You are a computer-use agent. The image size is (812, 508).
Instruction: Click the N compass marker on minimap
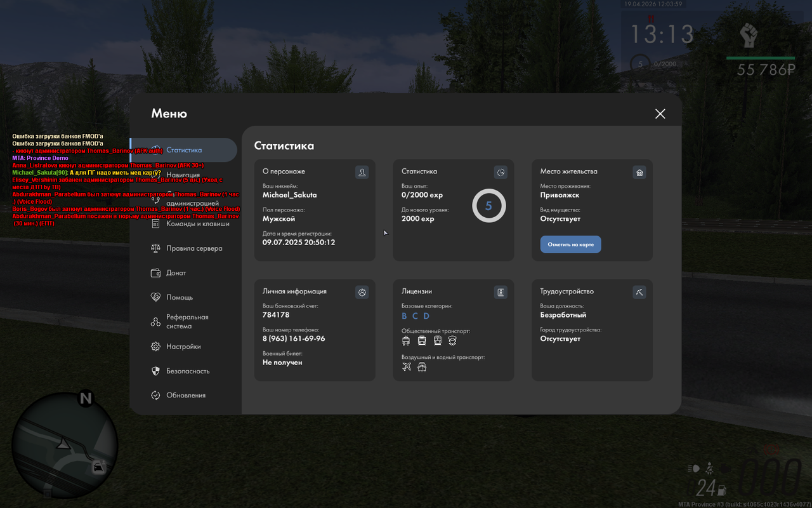[86, 399]
